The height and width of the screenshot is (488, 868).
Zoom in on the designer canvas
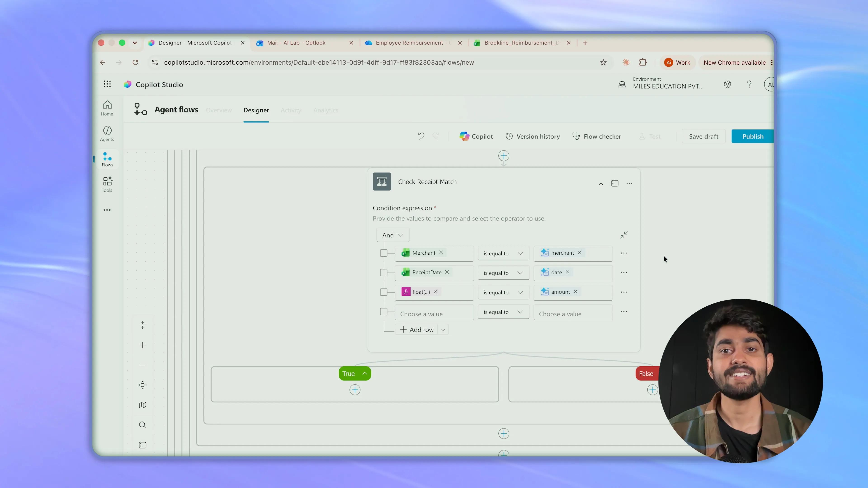click(x=143, y=345)
